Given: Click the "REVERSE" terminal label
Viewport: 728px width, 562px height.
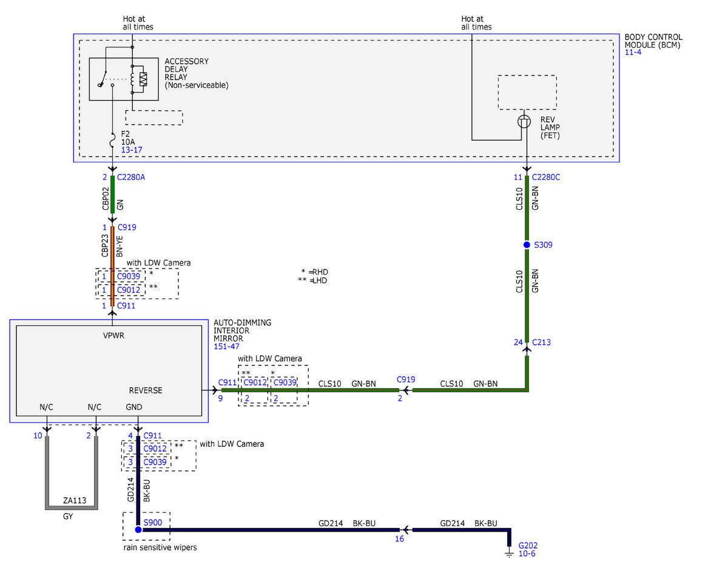Looking at the screenshot, I should click(x=146, y=390).
